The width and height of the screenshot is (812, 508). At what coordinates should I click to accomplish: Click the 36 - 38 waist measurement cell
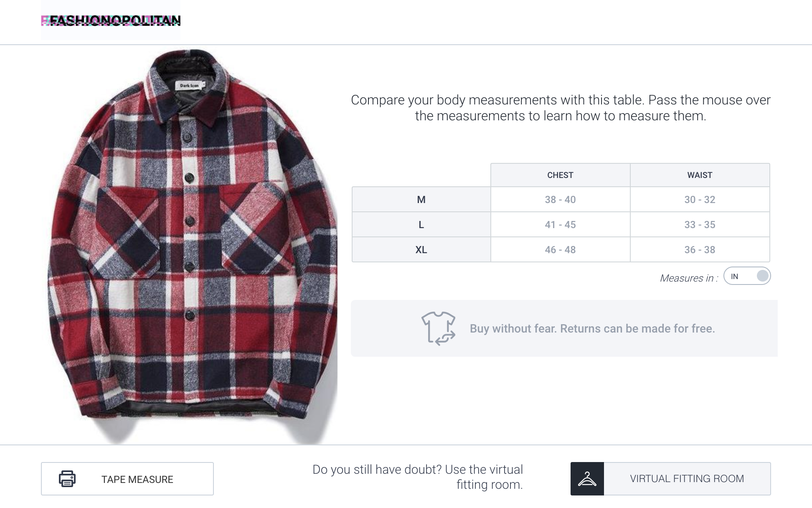coord(700,250)
